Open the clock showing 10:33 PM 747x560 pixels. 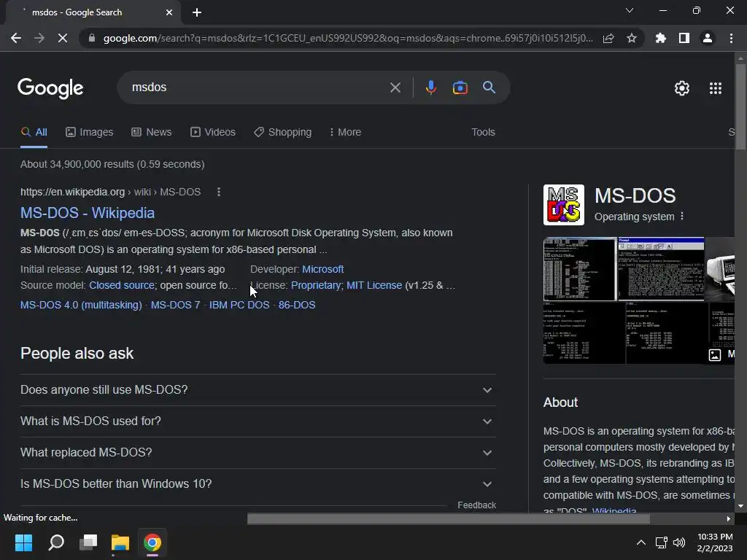coord(715,542)
